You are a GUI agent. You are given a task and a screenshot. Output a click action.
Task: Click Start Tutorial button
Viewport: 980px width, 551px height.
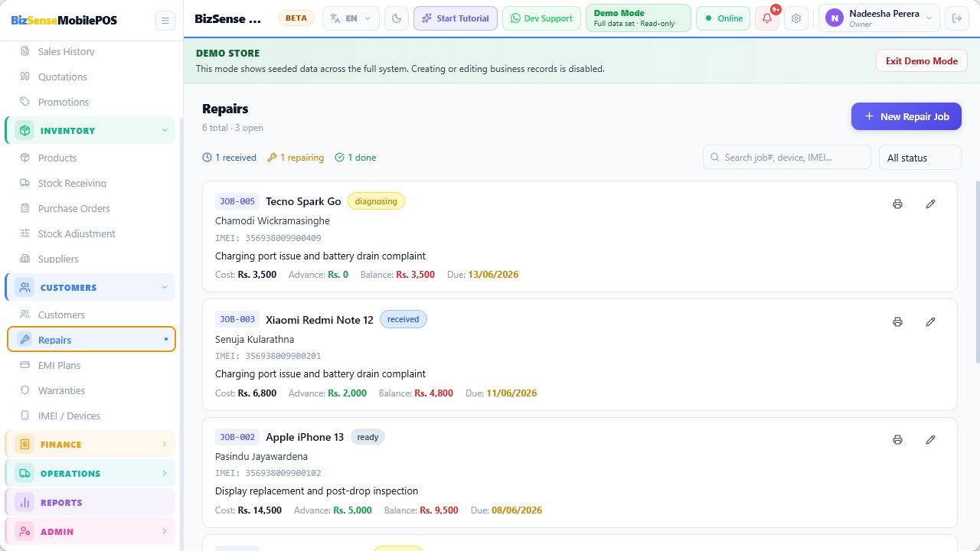(x=456, y=18)
